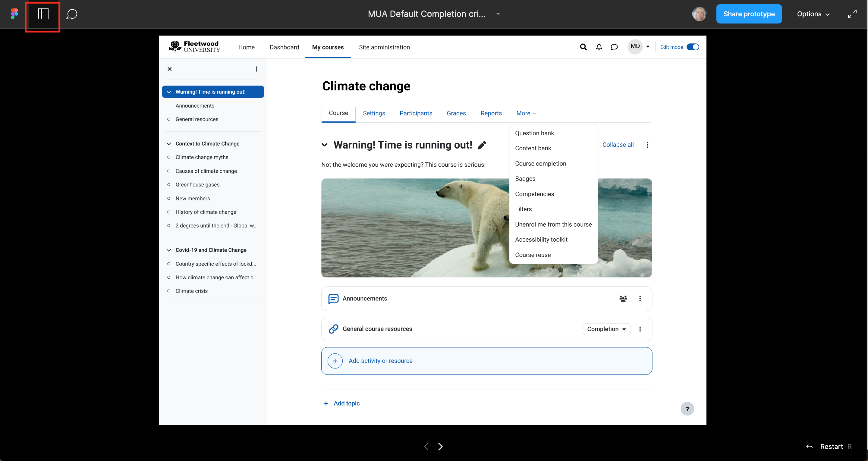The height and width of the screenshot is (461, 868).
Task: Open the Figma logo menu
Action: pos(14,14)
